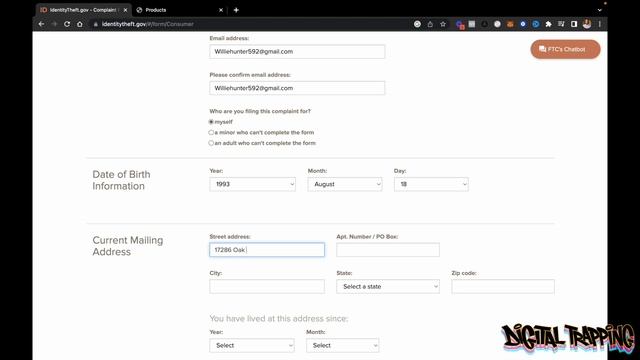
Task: Open the 'Select a state' dropdown
Action: point(388,287)
